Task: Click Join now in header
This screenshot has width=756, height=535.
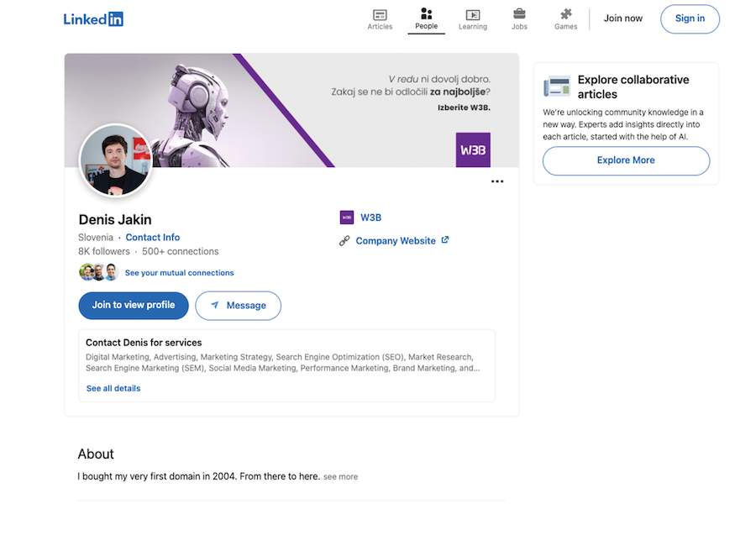Action: point(622,18)
